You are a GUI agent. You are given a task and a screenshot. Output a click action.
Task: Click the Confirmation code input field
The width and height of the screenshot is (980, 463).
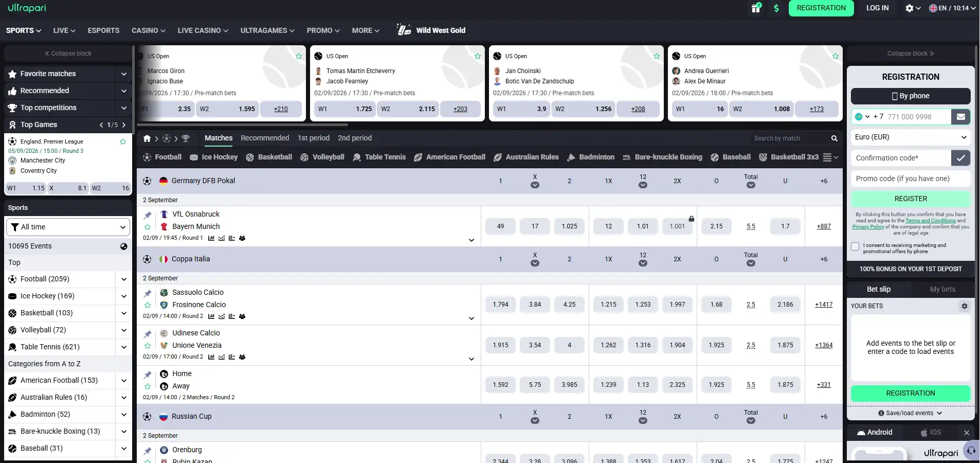click(901, 158)
